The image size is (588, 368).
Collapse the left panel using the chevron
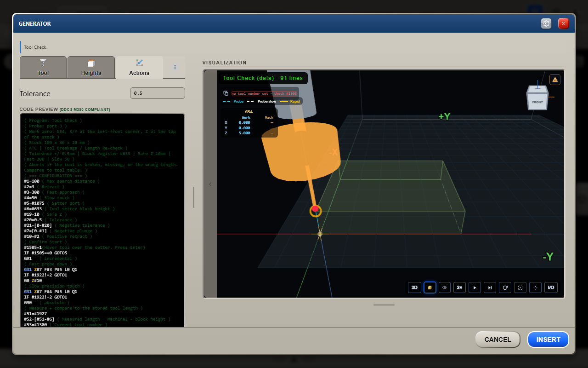210,184
